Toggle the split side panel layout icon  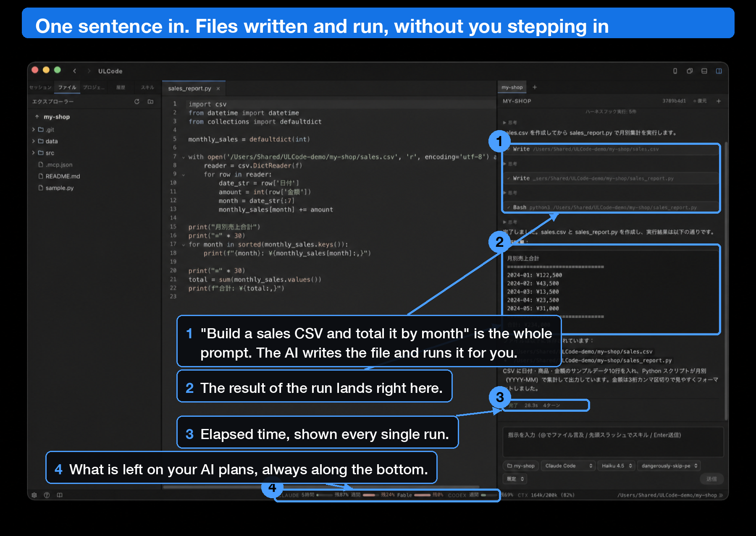pyautogui.click(x=719, y=71)
